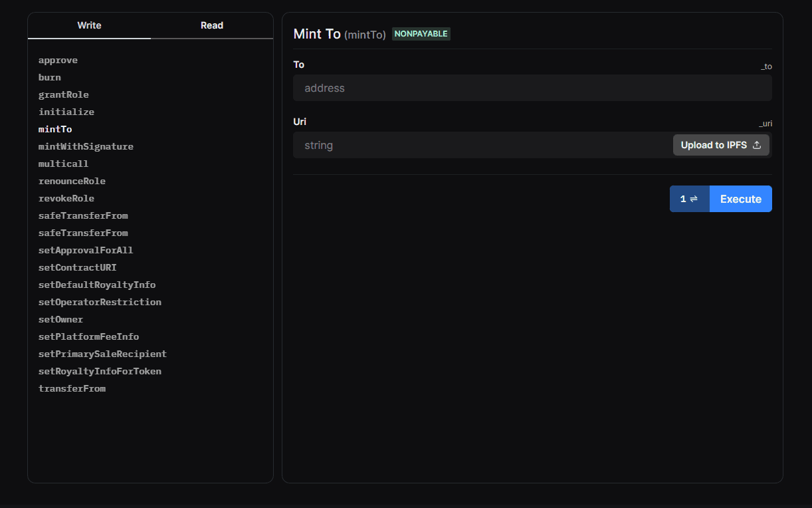Open the setRoyaltyInfoForToken function
This screenshot has height=508, width=812.
pos(100,371)
